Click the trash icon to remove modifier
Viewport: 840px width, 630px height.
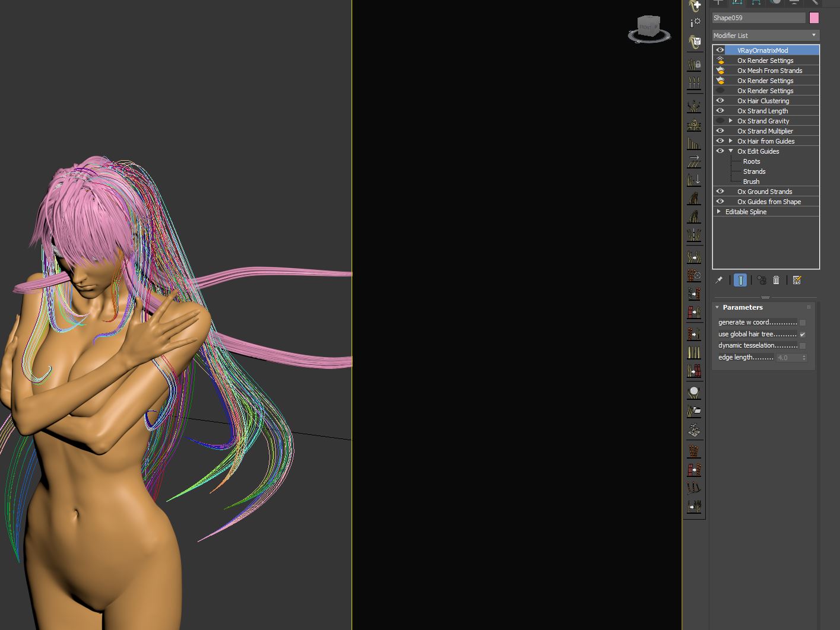tap(776, 280)
